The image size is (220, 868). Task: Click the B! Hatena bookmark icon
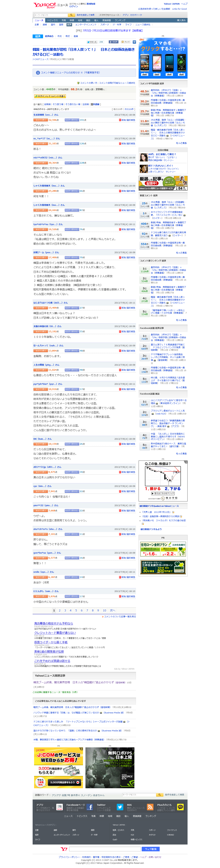point(134,42)
